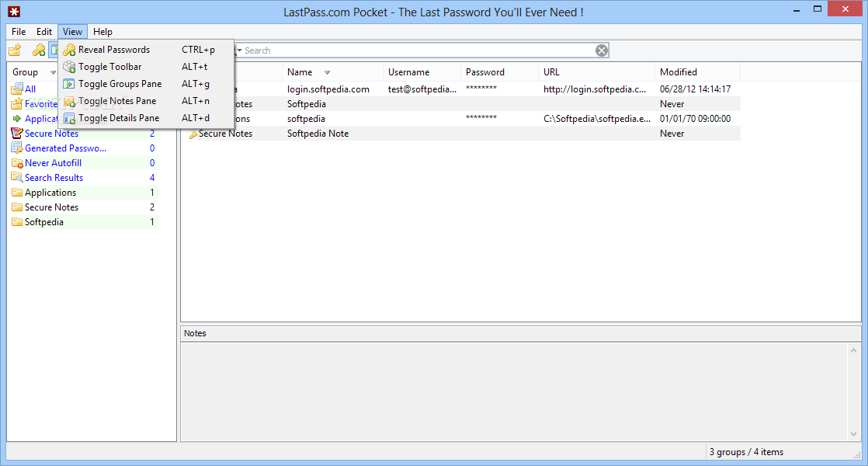This screenshot has height=466, width=868.
Task: Select the black Applications folder group
Action: click(50, 193)
